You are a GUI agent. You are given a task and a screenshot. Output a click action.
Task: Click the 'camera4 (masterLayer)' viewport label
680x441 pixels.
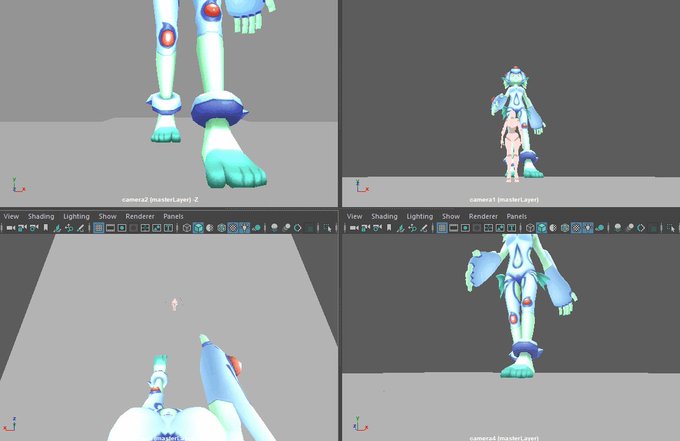(x=504, y=438)
